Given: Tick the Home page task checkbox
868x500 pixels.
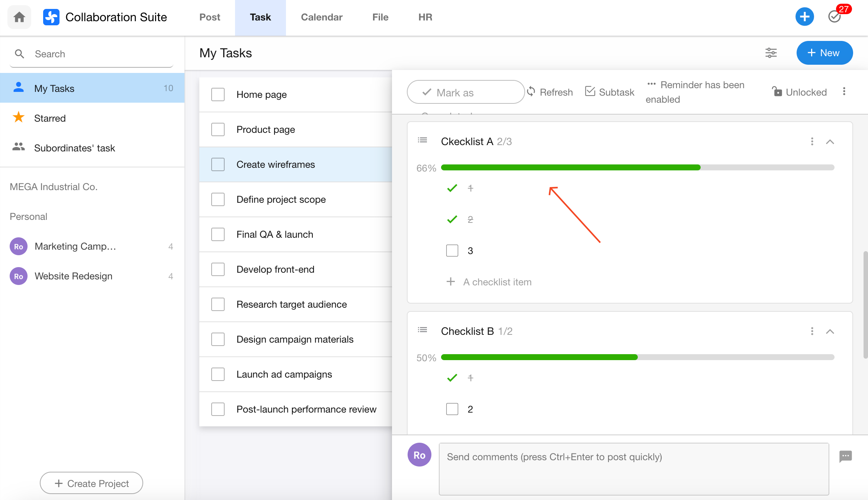Looking at the screenshot, I should pyautogui.click(x=218, y=94).
